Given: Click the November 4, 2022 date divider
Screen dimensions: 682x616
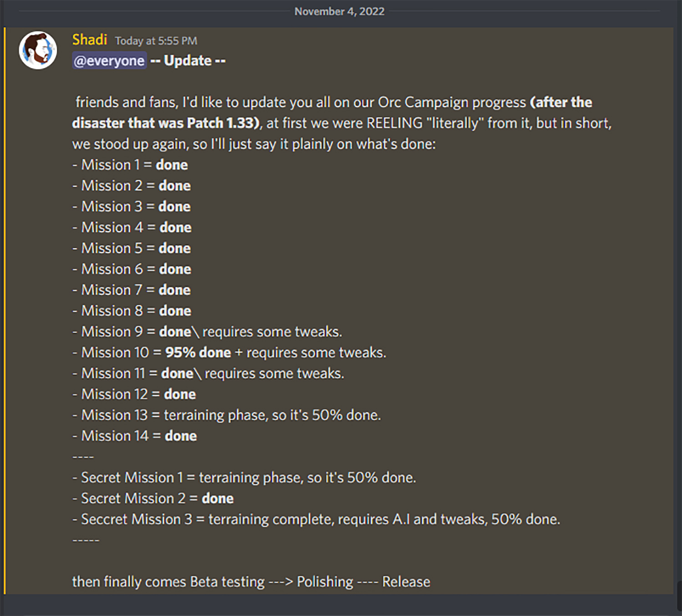Looking at the screenshot, I should tap(340, 11).
